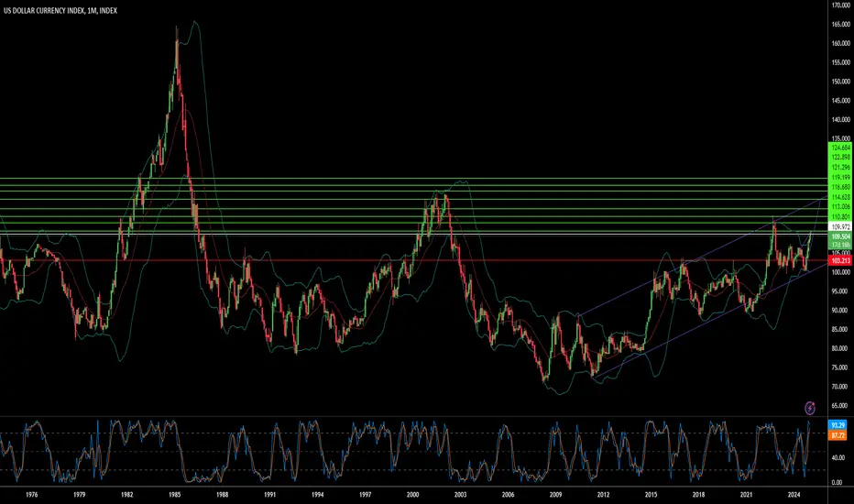Viewport: 854px width, 504px height.
Task: Select the 124.684 green price label
Action: click(x=841, y=148)
